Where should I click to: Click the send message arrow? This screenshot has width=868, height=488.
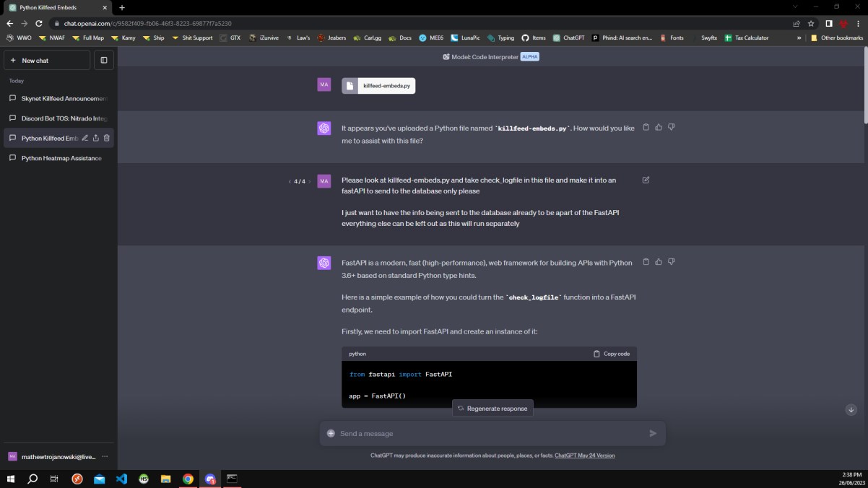point(653,433)
